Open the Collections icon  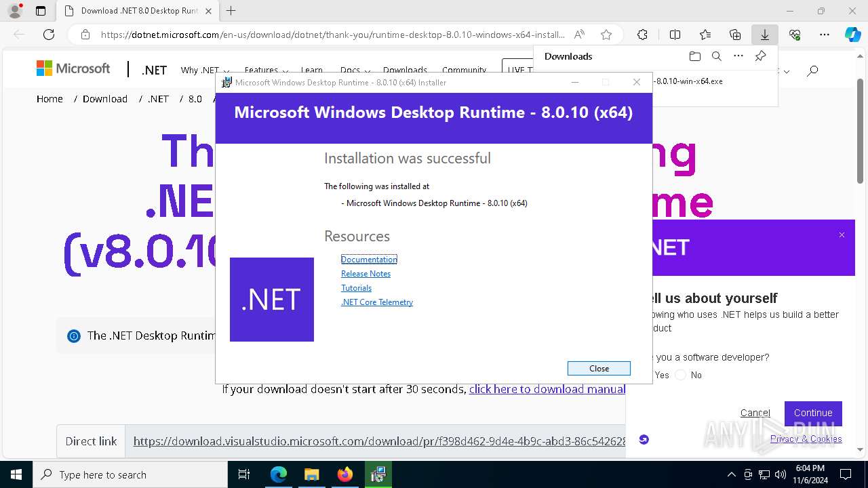(735, 35)
